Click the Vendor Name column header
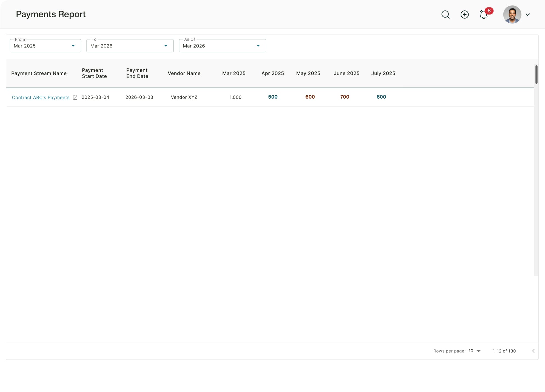 pyautogui.click(x=184, y=73)
